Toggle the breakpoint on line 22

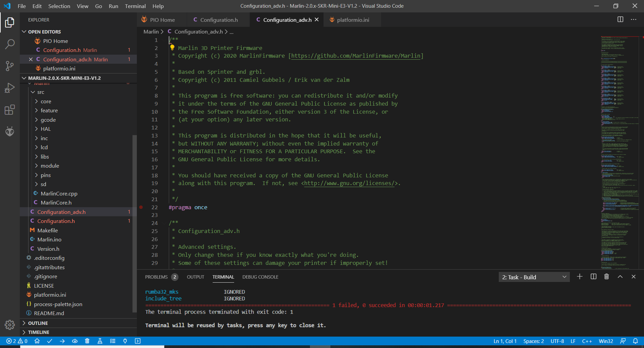pos(141,207)
